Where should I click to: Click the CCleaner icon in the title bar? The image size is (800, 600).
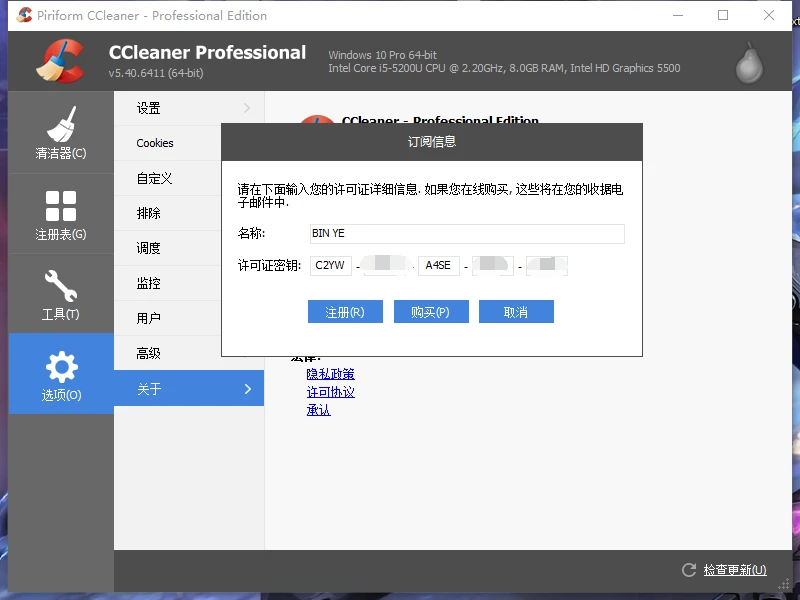click(24, 15)
